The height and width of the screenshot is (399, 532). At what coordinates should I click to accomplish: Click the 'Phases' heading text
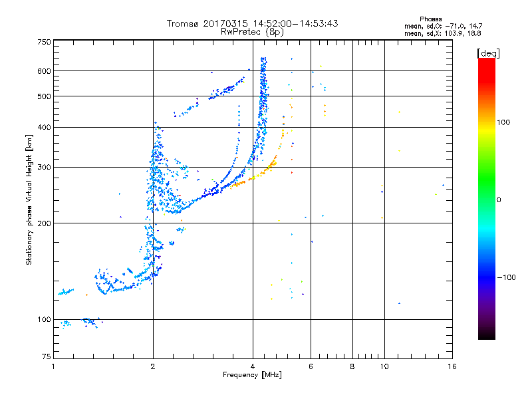430,19
